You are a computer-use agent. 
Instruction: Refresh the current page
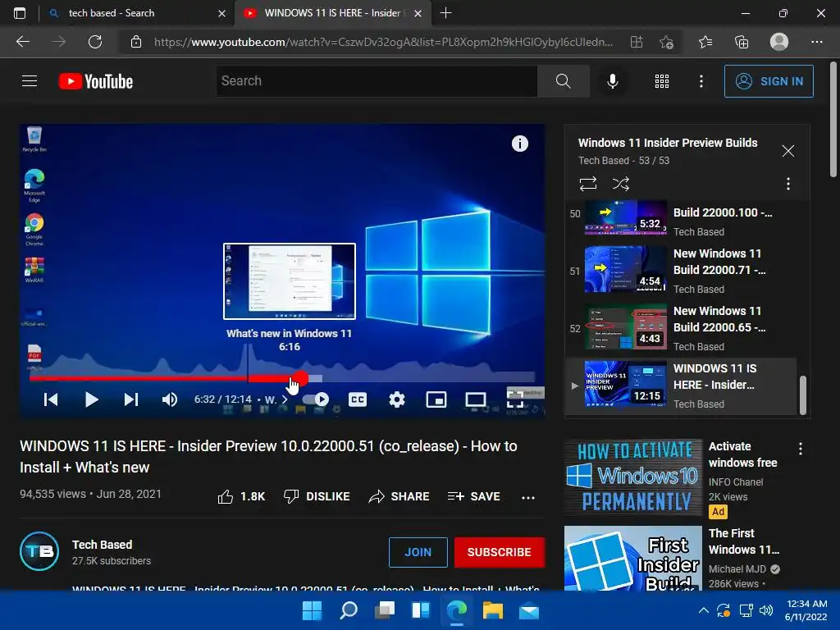[95, 42]
